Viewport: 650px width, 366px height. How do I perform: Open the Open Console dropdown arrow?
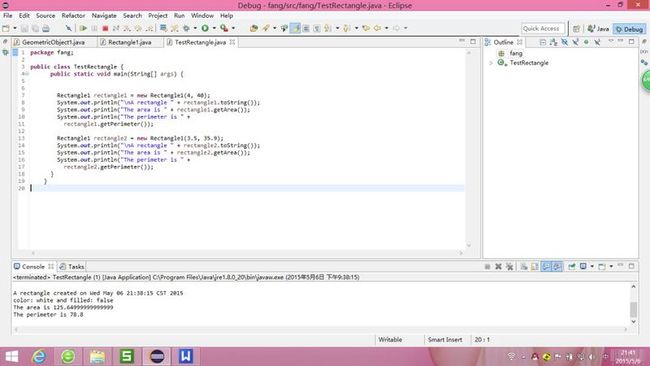tap(611, 266)
